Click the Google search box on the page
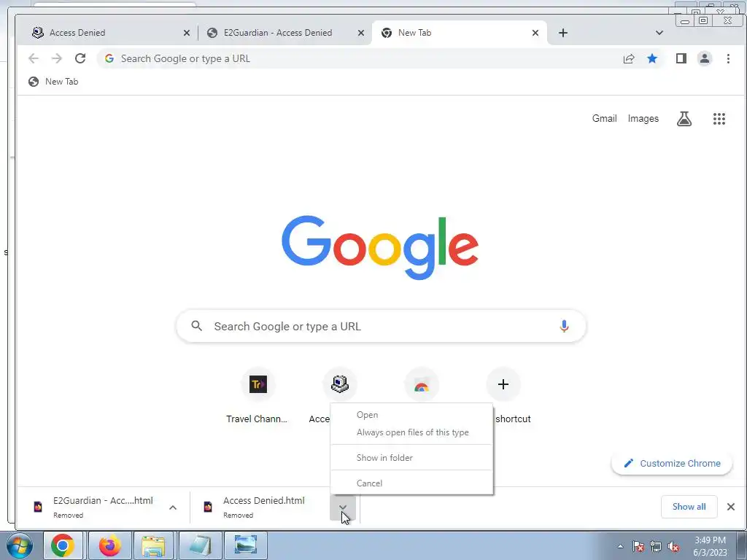Viewport: 747px width, 560px height. (381, 326)
